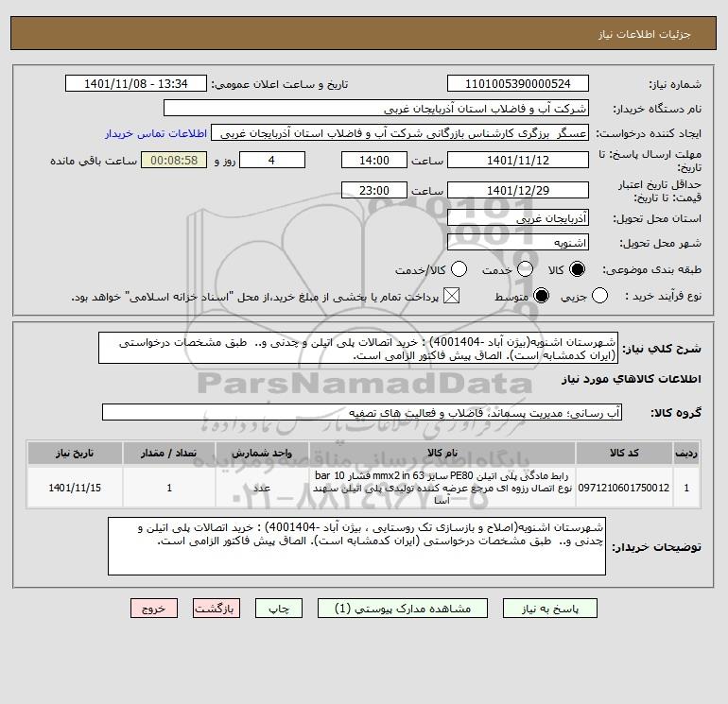Click the اطلاعات کالاهای مورد نیاز heading
Image resolution: width=728 pixels, height=704 pixels.
[631, 379]
